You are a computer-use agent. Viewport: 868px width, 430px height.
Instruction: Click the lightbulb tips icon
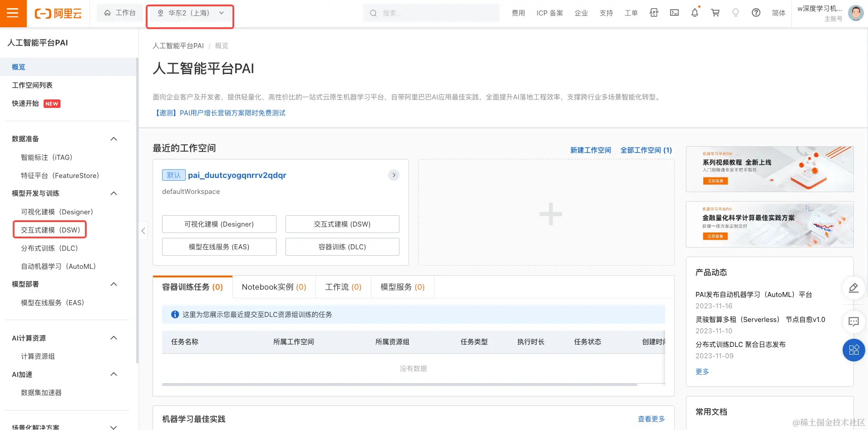pyautogui.click(x=735, y=13)
